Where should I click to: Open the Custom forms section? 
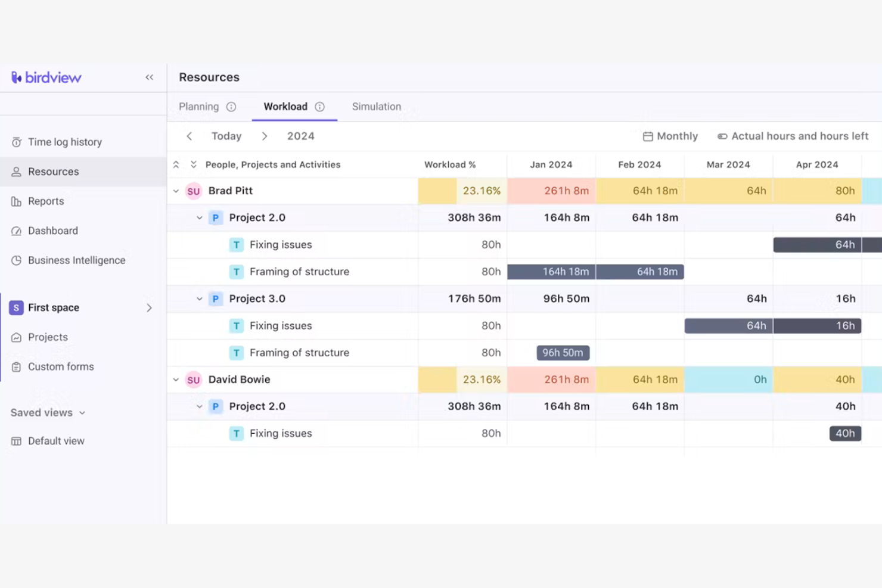click(61, 366)
